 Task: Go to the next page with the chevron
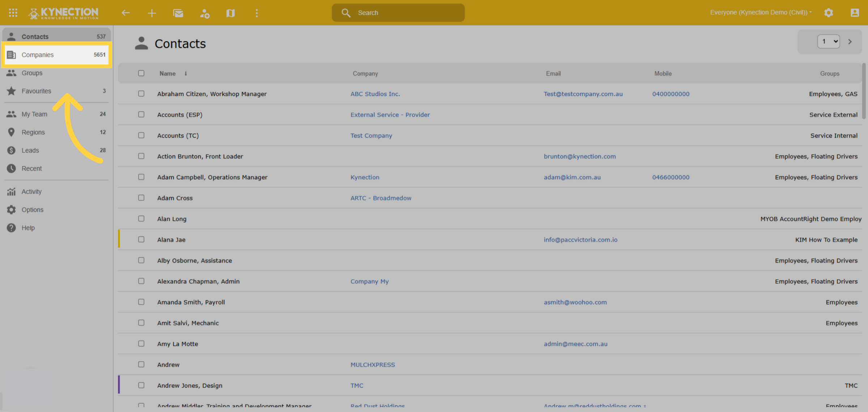pyautogui.click(x=850, y=42)
